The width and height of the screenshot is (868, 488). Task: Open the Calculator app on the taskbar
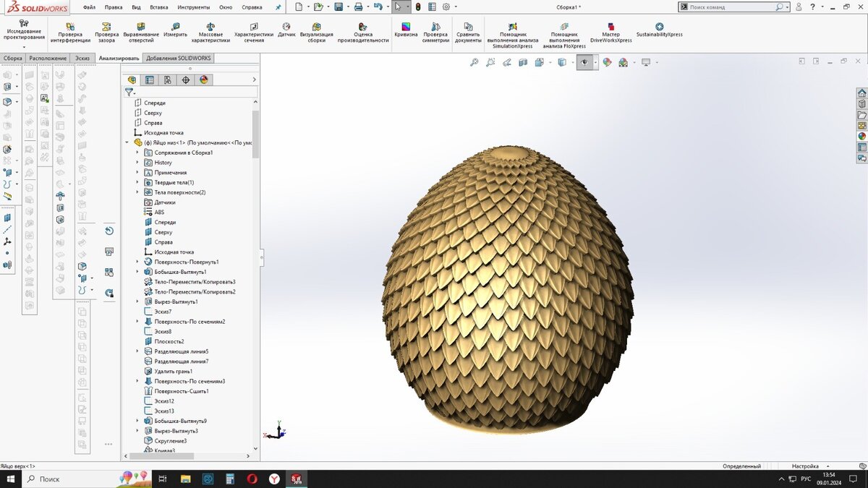pyautogui.click(x=230, y=479)
